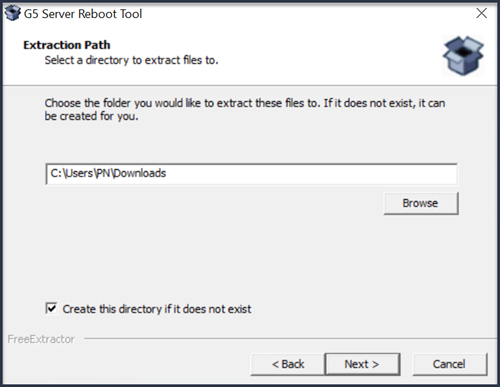The width and height of the screenshot is (500, 387).
Task: Click the C: drive portion of the path
Action: click(56, 173)
